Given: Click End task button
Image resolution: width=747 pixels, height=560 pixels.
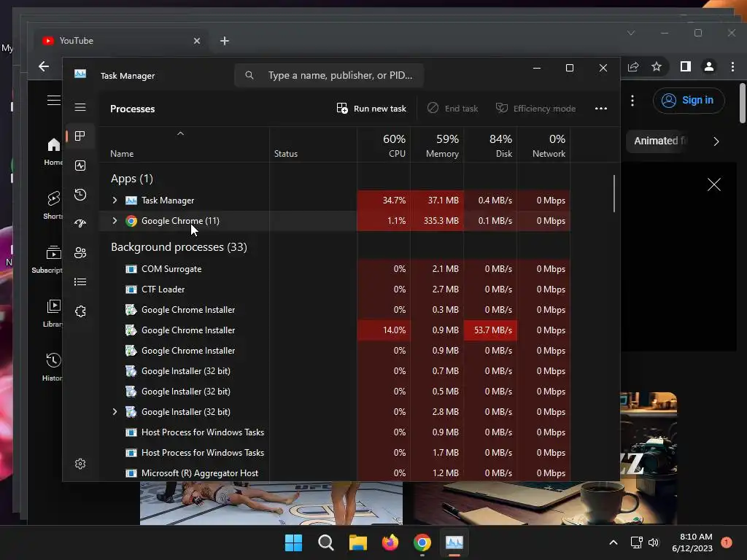Looking at the screenshot, I should coord(452,109).
